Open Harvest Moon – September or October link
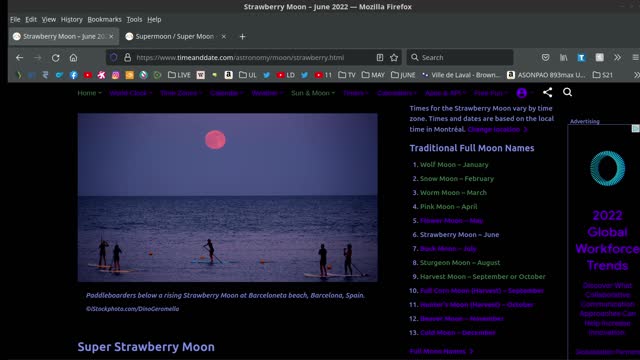 482,276
